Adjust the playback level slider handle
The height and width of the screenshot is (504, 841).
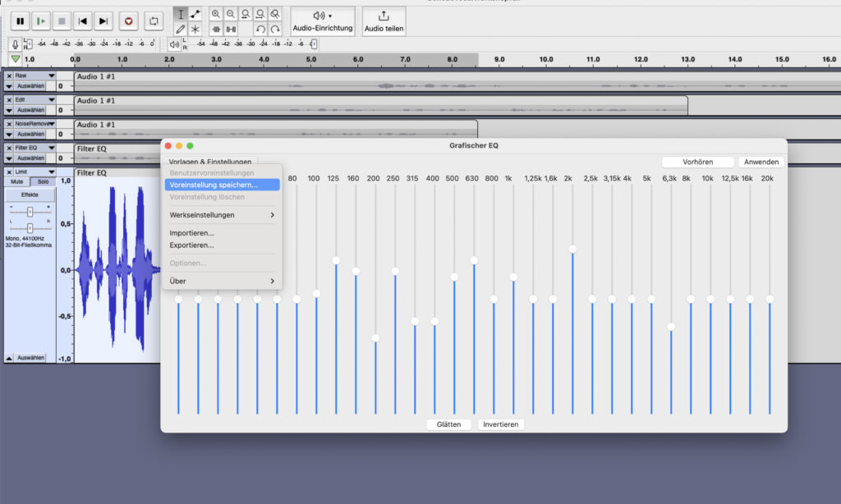coord(314,44)
